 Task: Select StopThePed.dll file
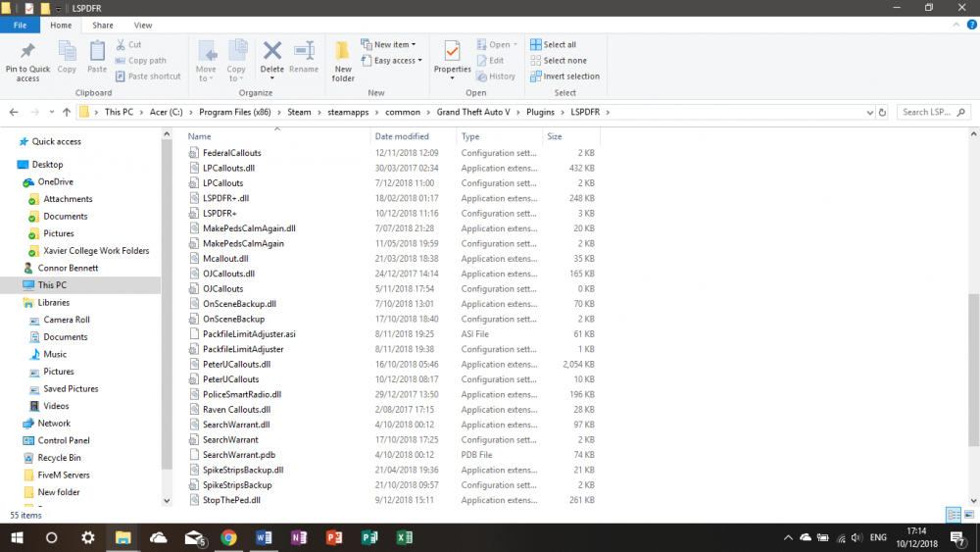[231, 500]
